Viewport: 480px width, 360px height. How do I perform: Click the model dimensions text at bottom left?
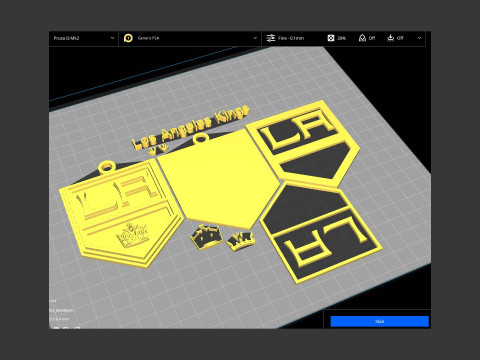pos(59,319)
